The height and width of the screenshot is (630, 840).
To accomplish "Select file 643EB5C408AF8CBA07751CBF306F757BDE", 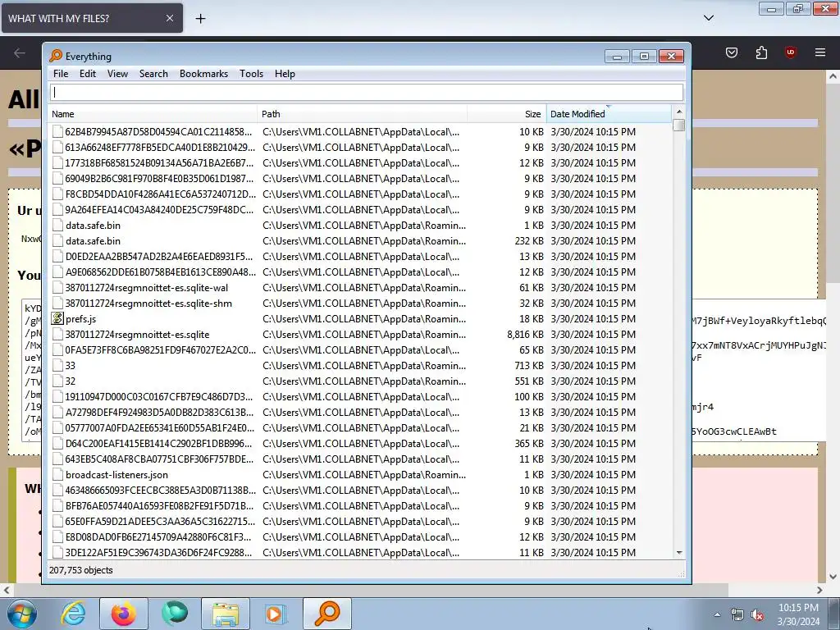I will click(x=159, y=459).
